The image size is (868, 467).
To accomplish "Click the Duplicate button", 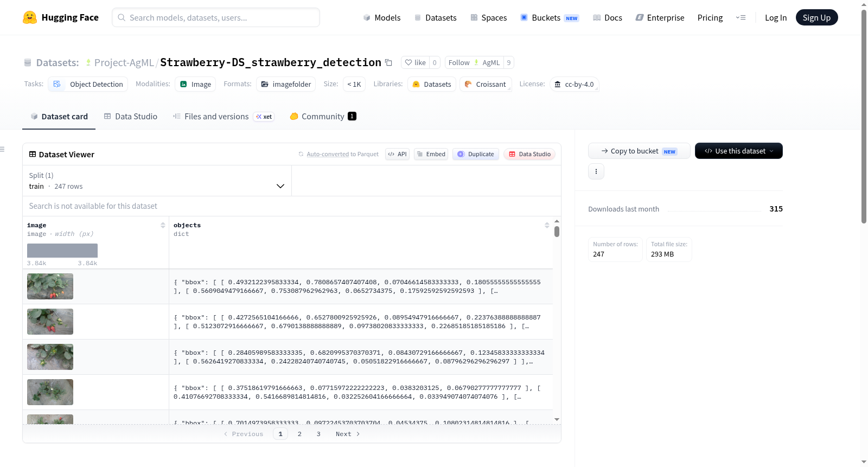I will coord(476,154).
